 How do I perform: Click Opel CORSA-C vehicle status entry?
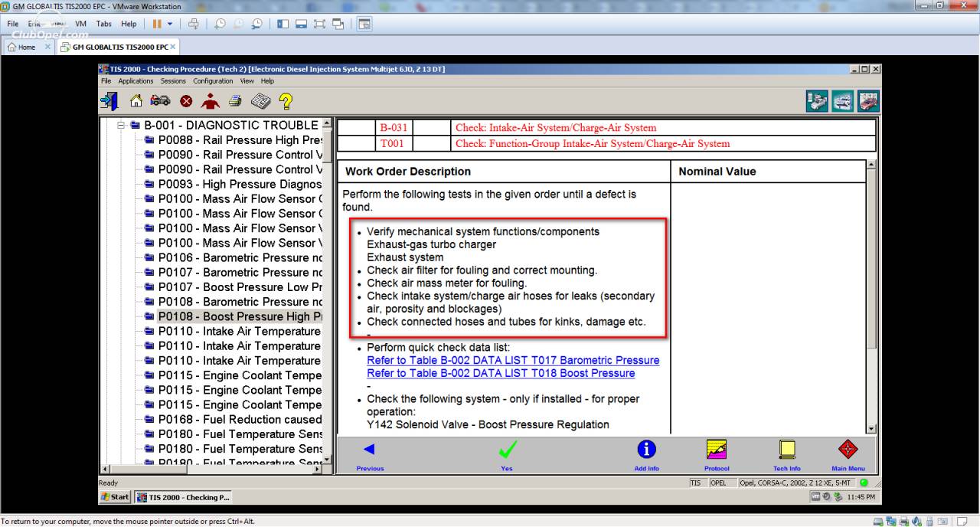[x=795, y=483]
